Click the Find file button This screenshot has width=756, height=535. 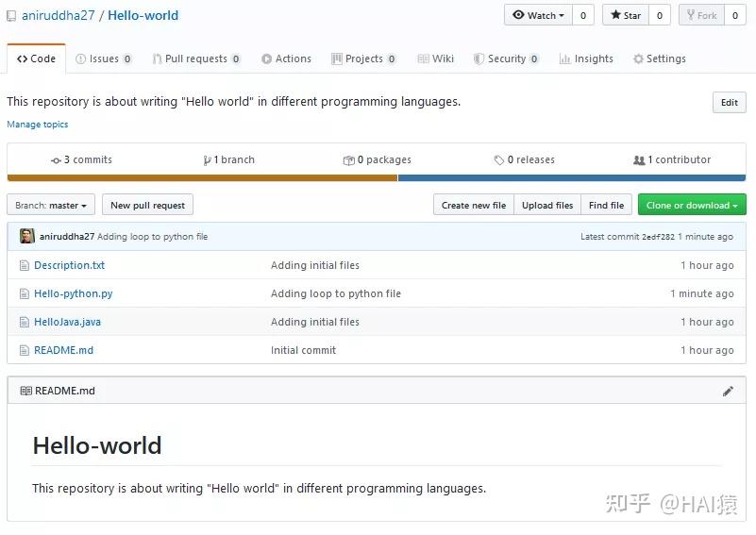(x=606, y=205)
